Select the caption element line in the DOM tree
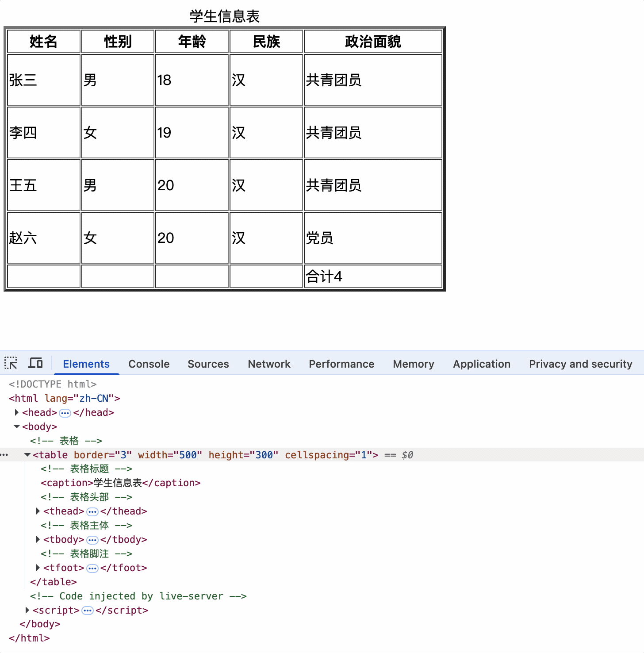The image size is (644, 653). click(x=121, y=483)
